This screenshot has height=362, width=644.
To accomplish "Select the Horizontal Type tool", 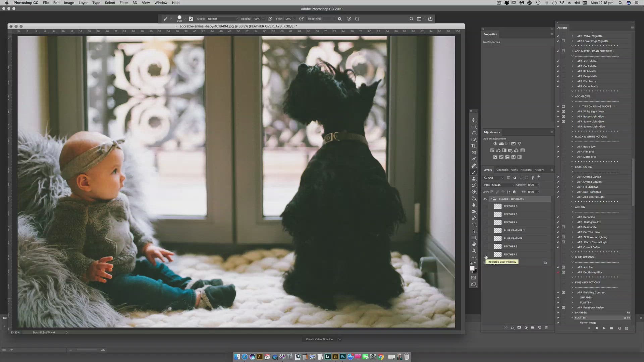I will [x=474, y=225].
